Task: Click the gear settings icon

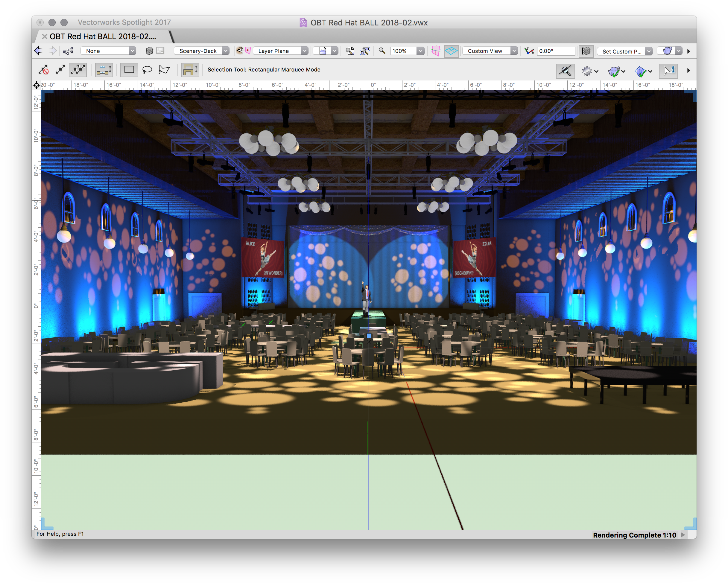Action: click(x=587, y=71)
